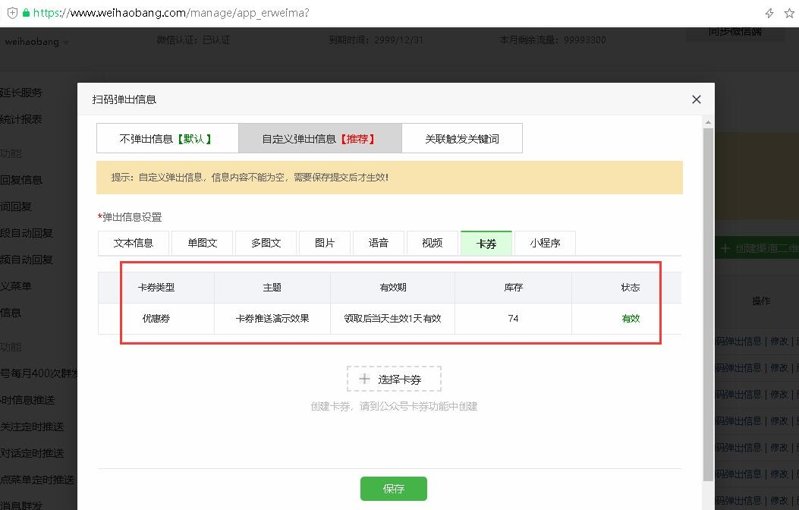Click 对话定时推送 in the background sidebar

point(32,453)
